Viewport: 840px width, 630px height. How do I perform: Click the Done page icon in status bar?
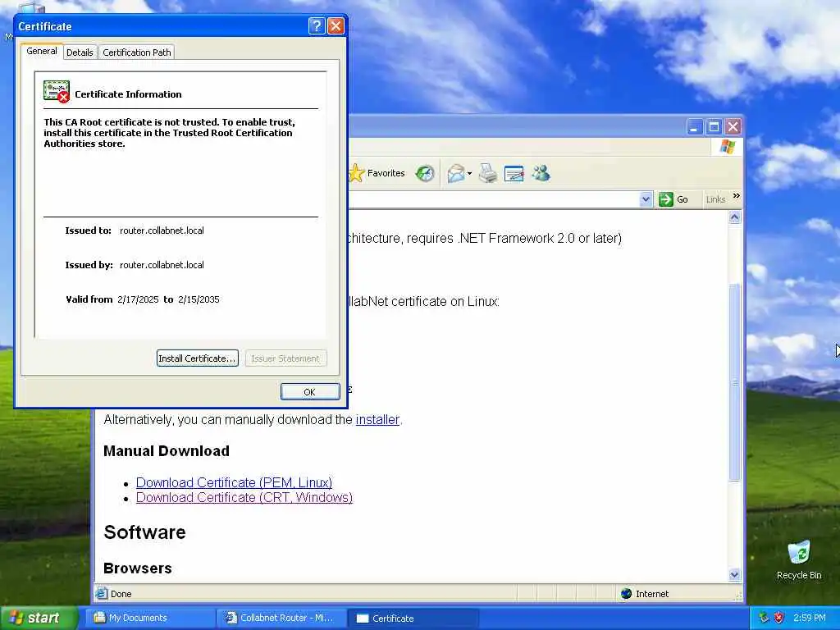(101, 594)
